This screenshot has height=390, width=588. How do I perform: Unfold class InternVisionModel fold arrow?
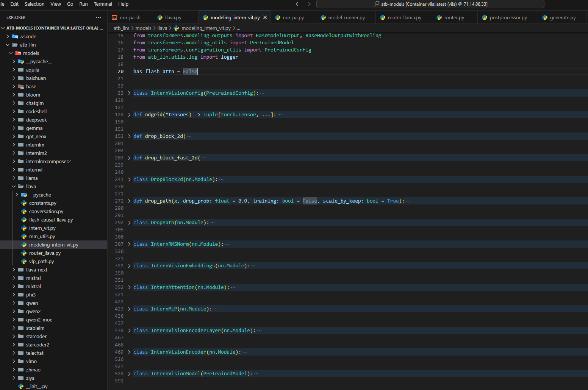(x=129, y=373)
